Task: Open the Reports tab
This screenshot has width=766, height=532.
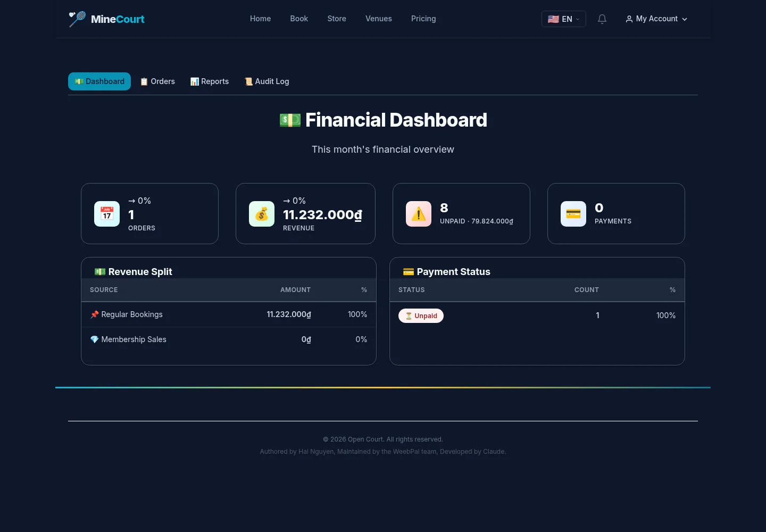Action: click(210, 81)
